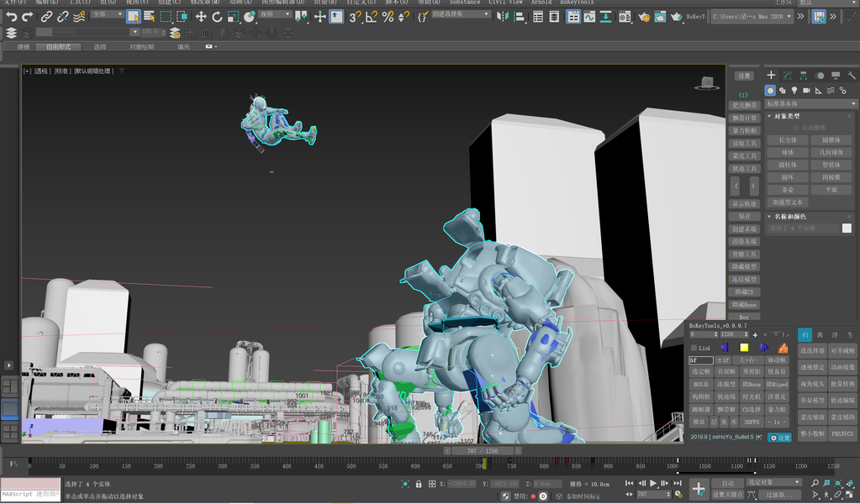Image resolution: width=860 pixels, height=504 pixels.
Task: Select the Lights category bulb icon
Action: click(x=794, y=91)
